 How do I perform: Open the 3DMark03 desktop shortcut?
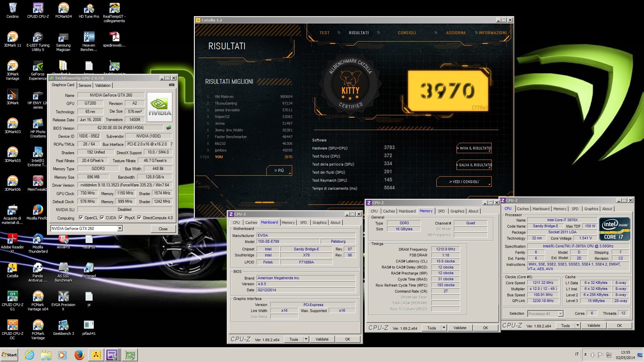pyautogui.click(x=12, y=126)
